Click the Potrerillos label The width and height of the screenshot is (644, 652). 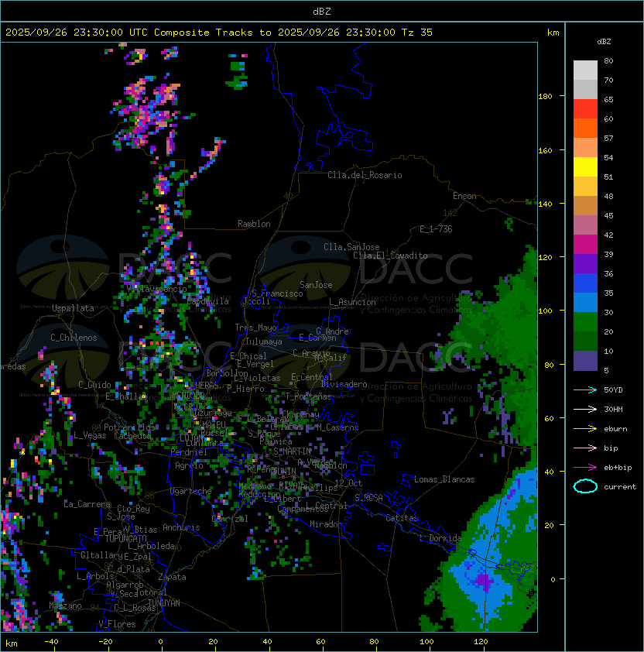pos(129,427)
